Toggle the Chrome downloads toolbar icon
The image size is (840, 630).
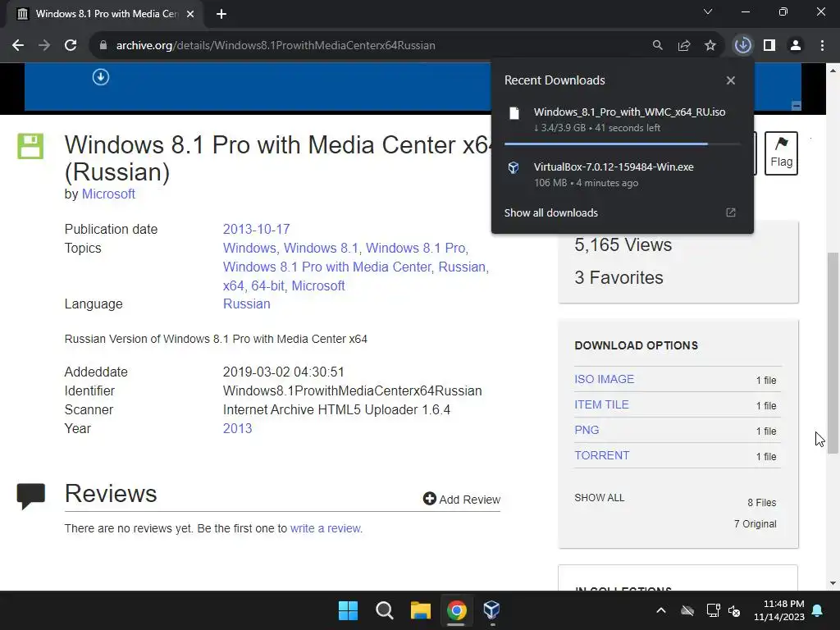tap(742, 45)
